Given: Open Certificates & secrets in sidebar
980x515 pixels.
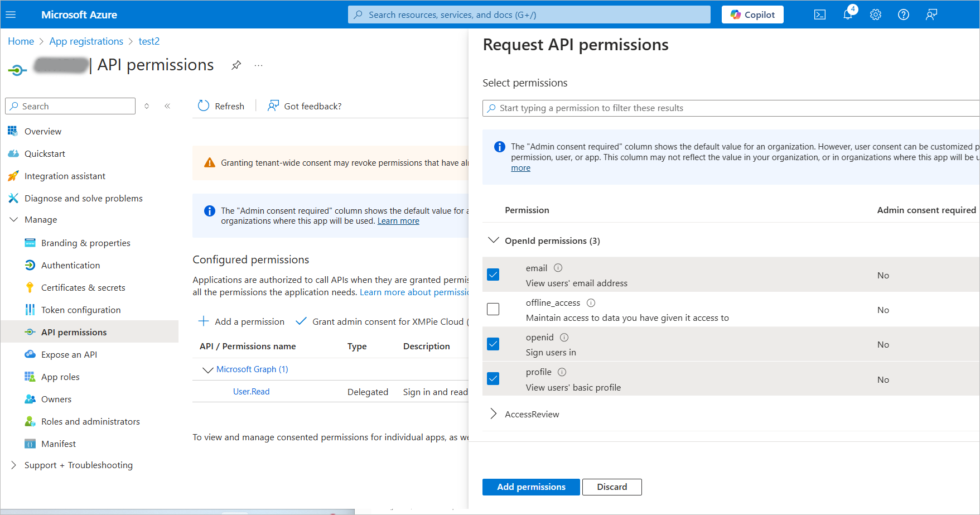Looking at the screenshot, I should click(x=83, y=287).
